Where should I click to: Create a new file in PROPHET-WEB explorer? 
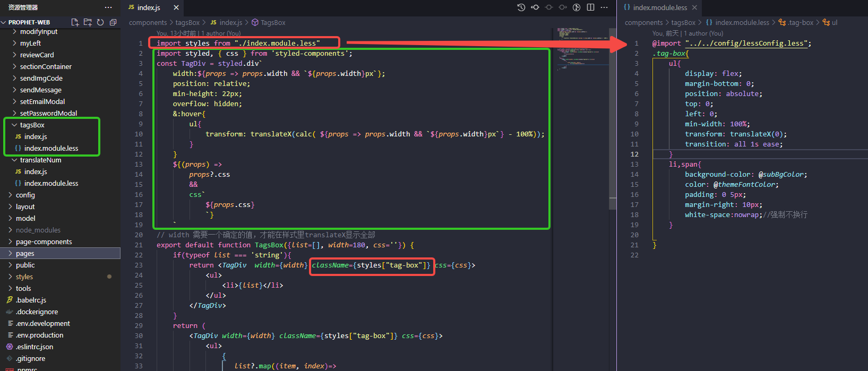coord(75,22)
